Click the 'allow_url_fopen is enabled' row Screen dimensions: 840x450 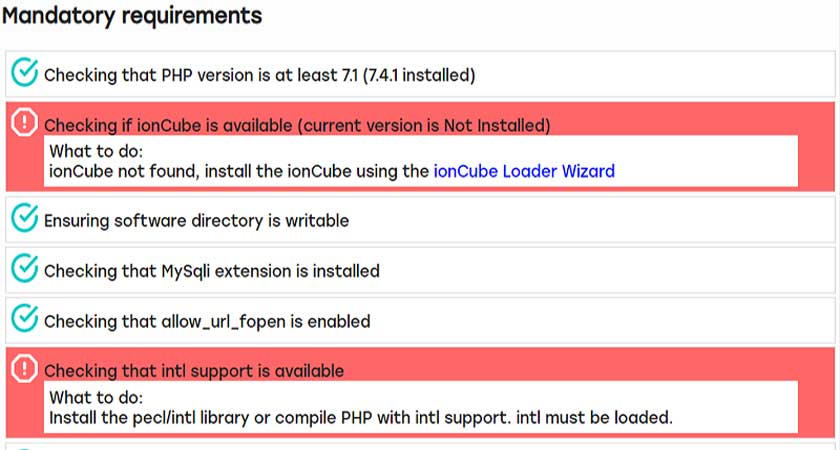[420, 321]
